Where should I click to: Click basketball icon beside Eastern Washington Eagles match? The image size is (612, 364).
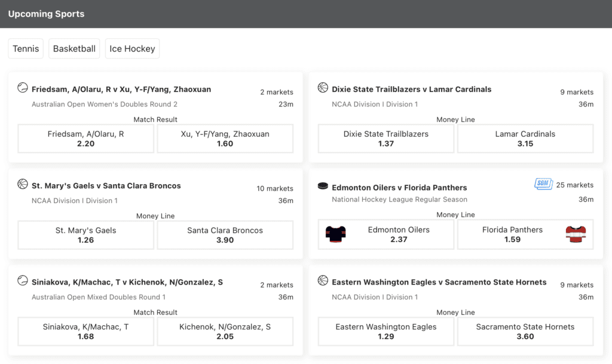pos(323,280)
